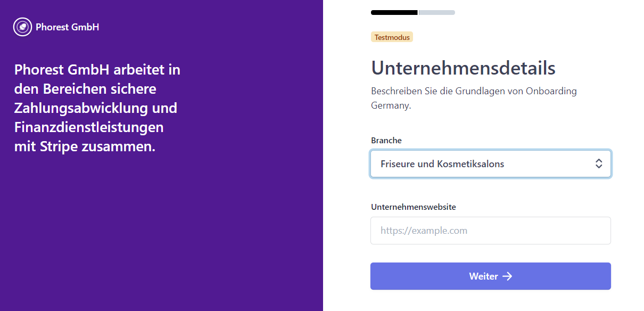This screenshot has height=311, width=644.
Task: Focus the Unternehmenswebsite input field
Action: pos(491,231)
